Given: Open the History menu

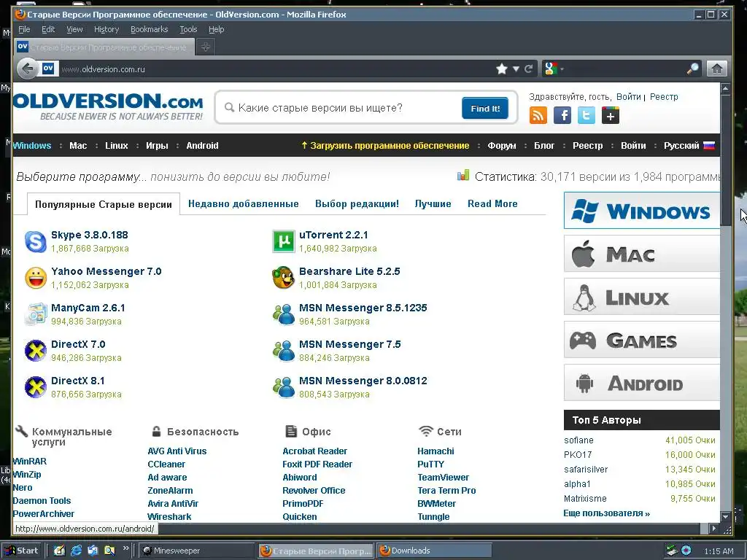Looking at the screenshot, I should click(x=107, y=29).
